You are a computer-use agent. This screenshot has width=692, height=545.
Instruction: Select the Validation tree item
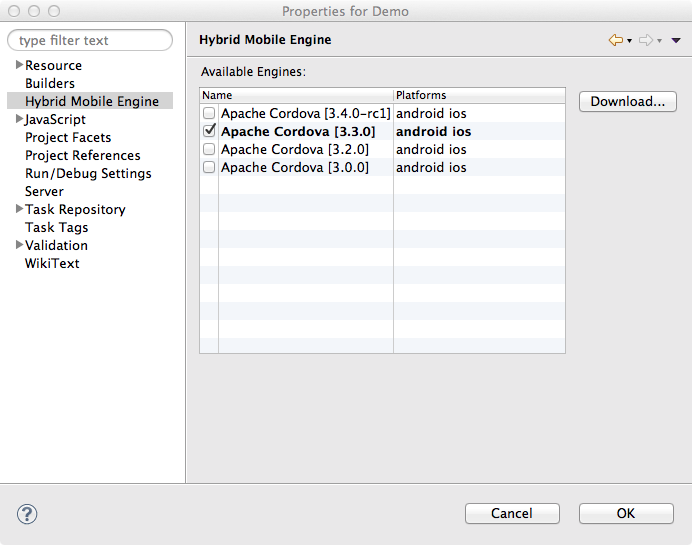point(56,245)
